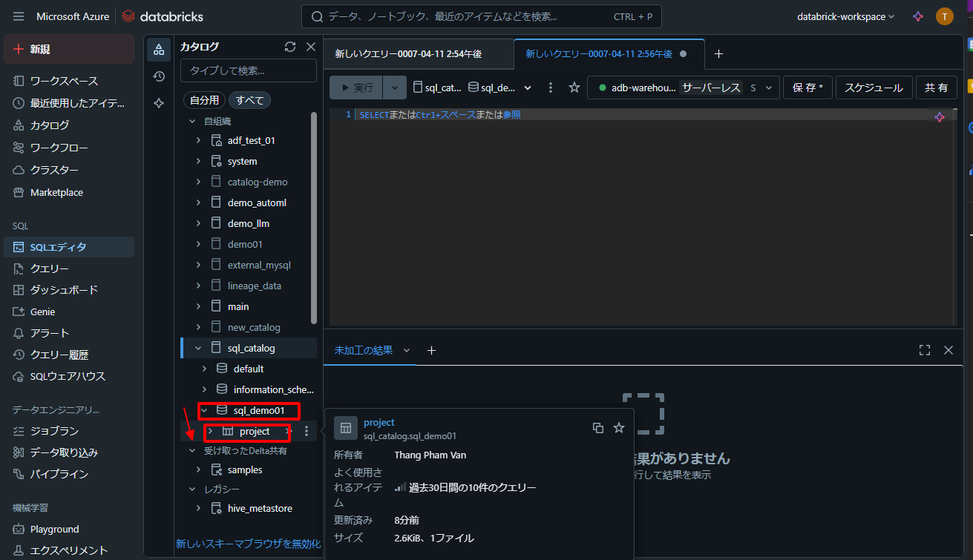Toggle the hamburger sidebar menu
Screen dimensions: 973x560
pyautogui.click(x=19, y=16)
